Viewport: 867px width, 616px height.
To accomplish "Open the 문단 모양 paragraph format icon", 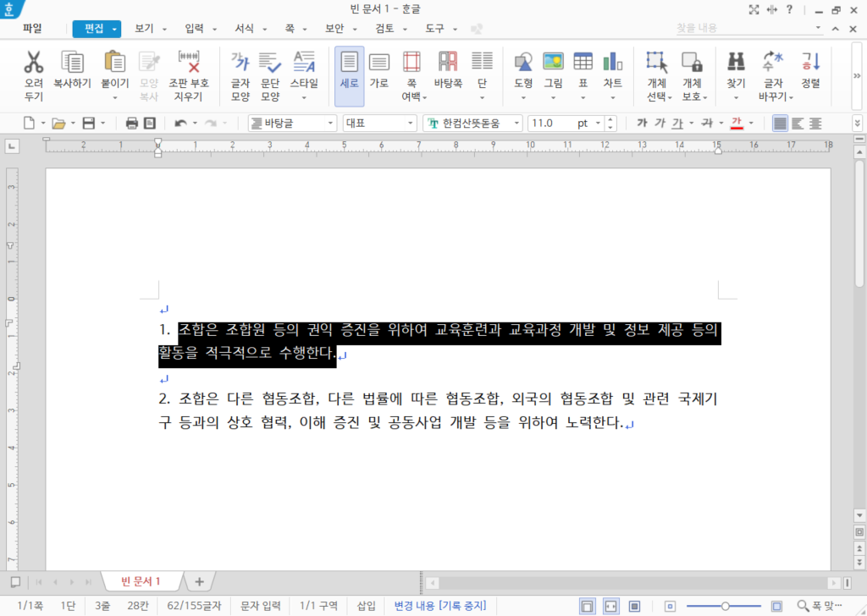I will point(270,63).
